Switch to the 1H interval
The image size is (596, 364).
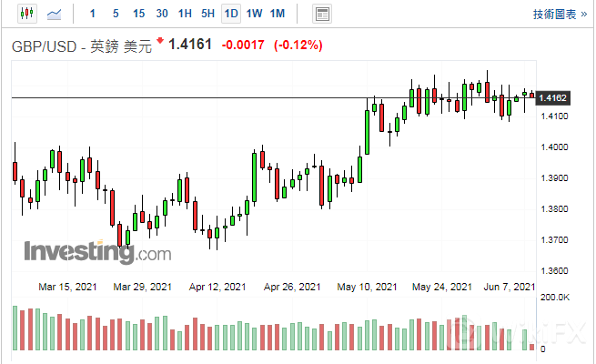pos(185,14)
